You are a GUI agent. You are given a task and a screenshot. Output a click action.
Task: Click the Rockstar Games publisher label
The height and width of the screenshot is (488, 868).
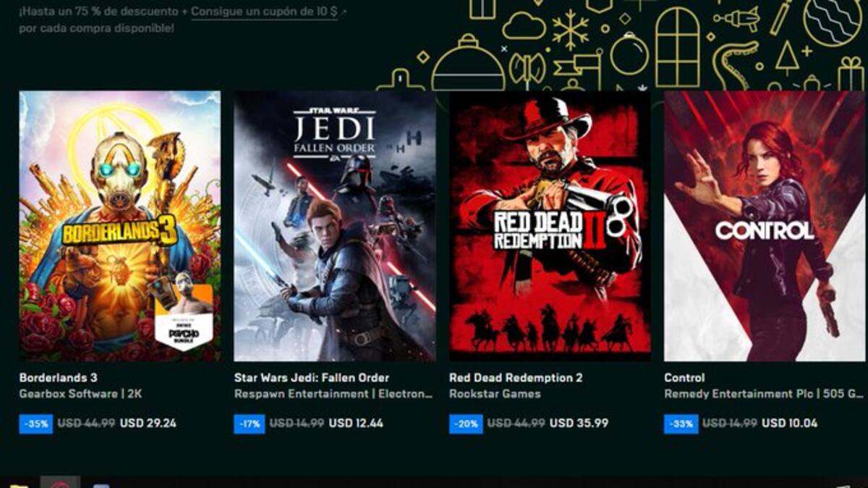click(495, 395)
